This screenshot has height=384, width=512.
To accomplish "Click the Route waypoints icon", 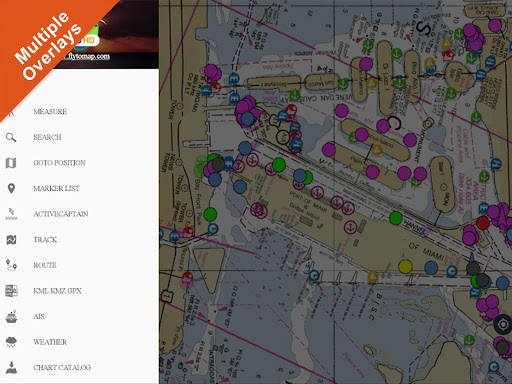I will (11, 265).
